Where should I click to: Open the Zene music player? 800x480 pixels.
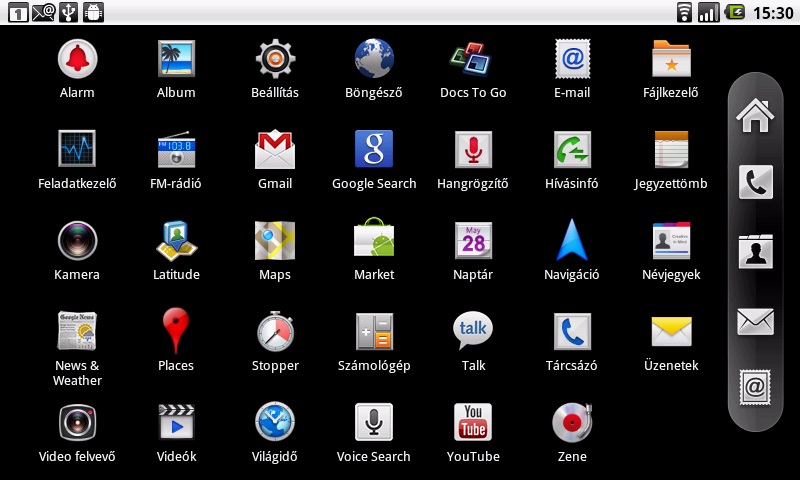tap(572, 424)
